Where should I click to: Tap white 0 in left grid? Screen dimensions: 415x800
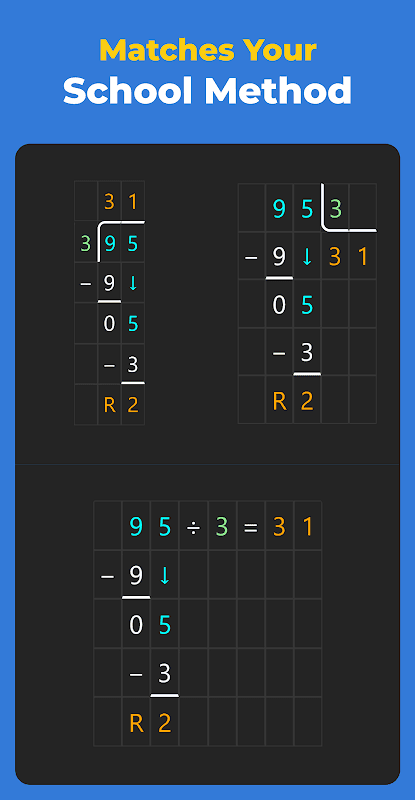pos(109,323)
